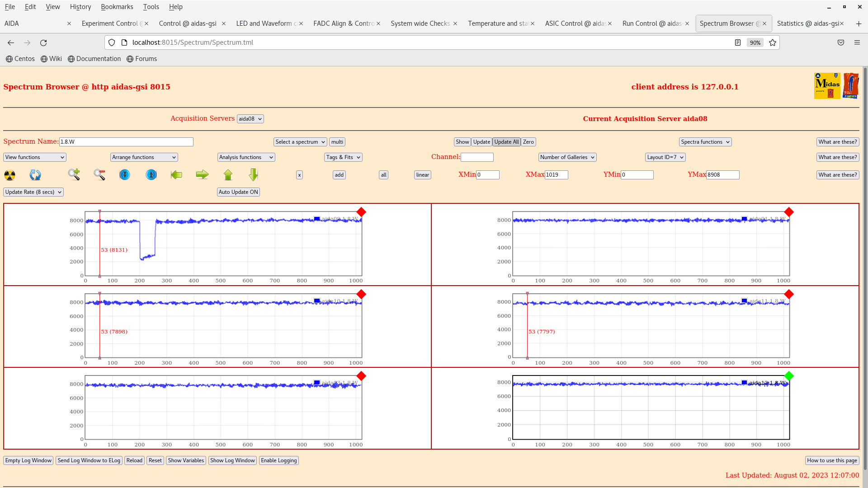The height and width of the screenshot is (488, 868).
Task: Toggle the Auto Update ON button
Action: [238, 192]
